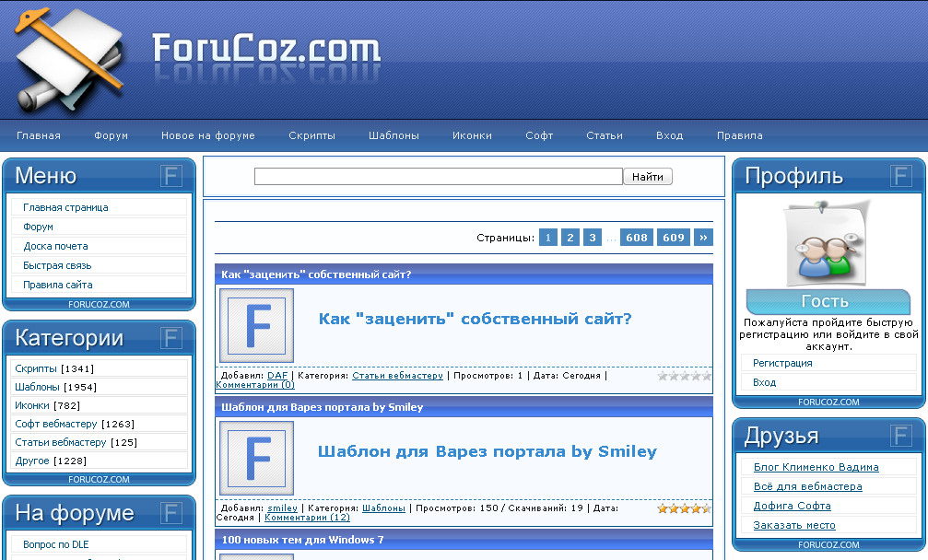The height and width of the screenshot is (560, 928).
Task: Go to page 1 in pagination
Action: click(548, 238)
